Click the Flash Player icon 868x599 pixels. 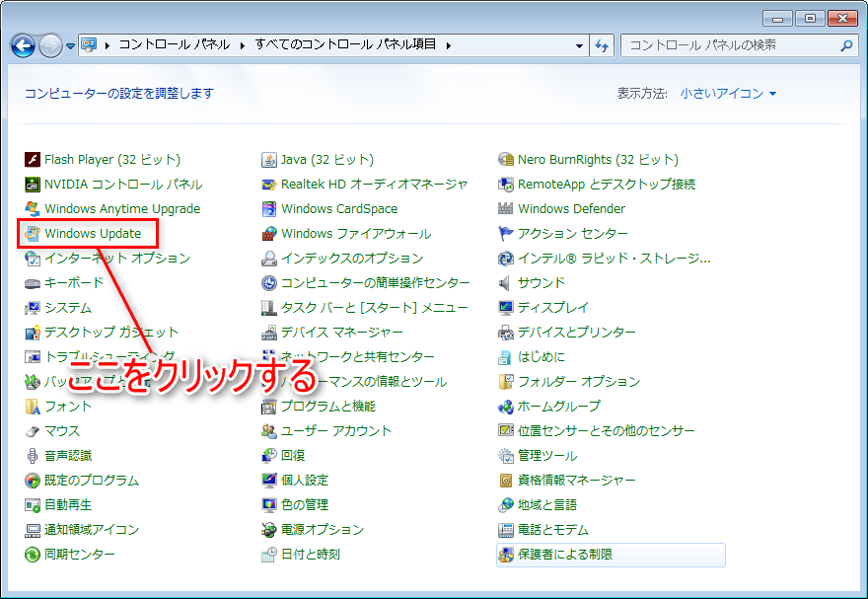click(33, 160)
